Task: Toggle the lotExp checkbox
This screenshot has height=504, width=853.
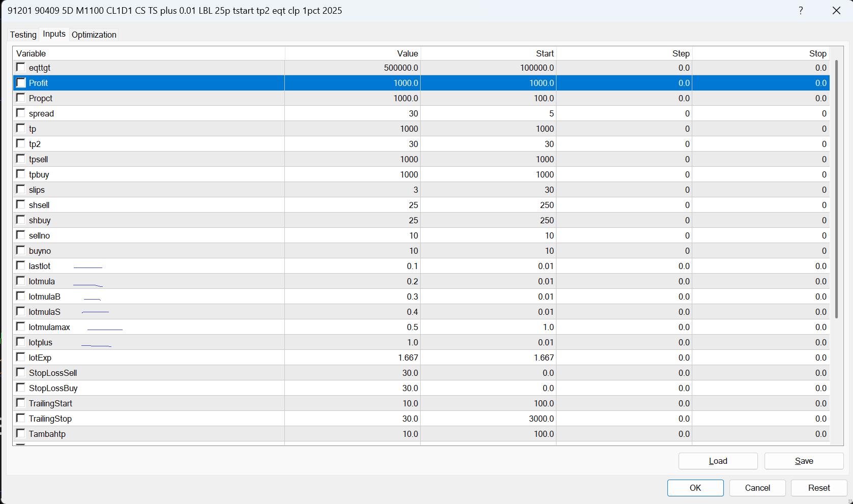Action: point(21,357)
